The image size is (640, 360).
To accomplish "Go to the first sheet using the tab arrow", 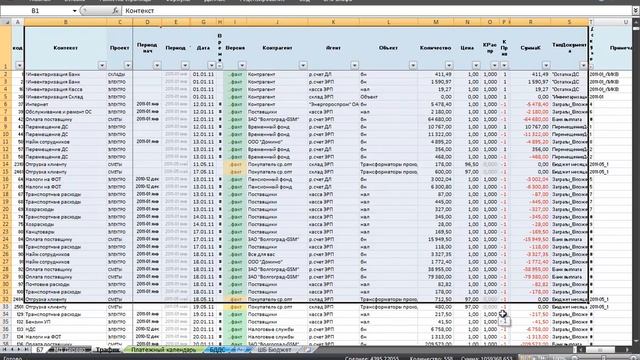I will click(x=5, y=350).
